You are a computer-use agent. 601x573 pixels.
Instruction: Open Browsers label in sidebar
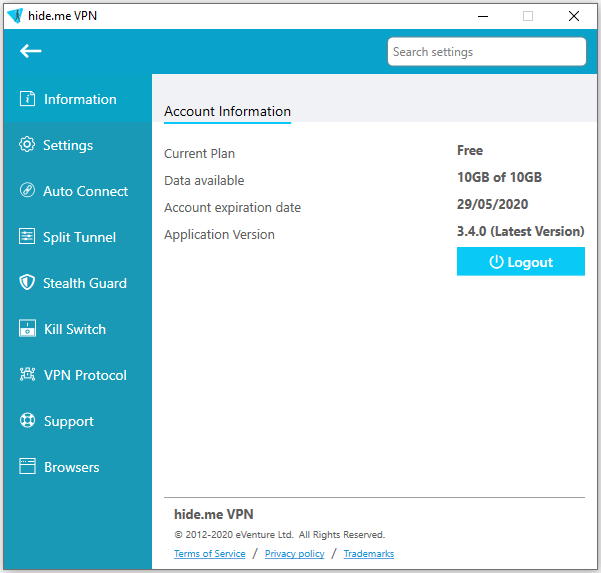point(72,467)
